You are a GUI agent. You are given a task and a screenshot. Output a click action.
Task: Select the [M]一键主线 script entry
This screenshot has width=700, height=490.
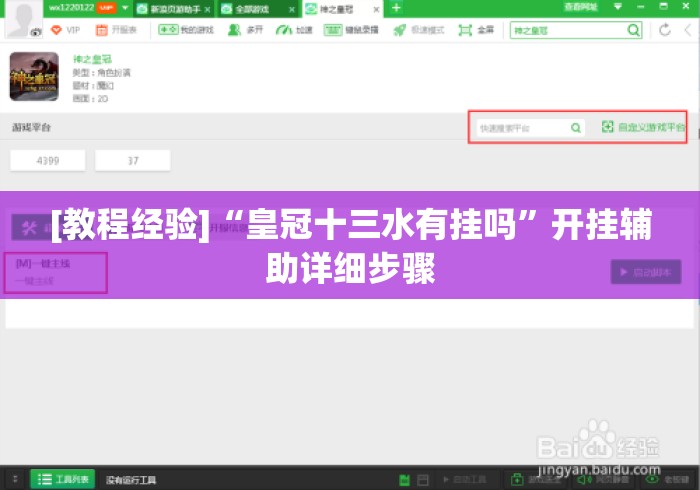tap(55, 272)
